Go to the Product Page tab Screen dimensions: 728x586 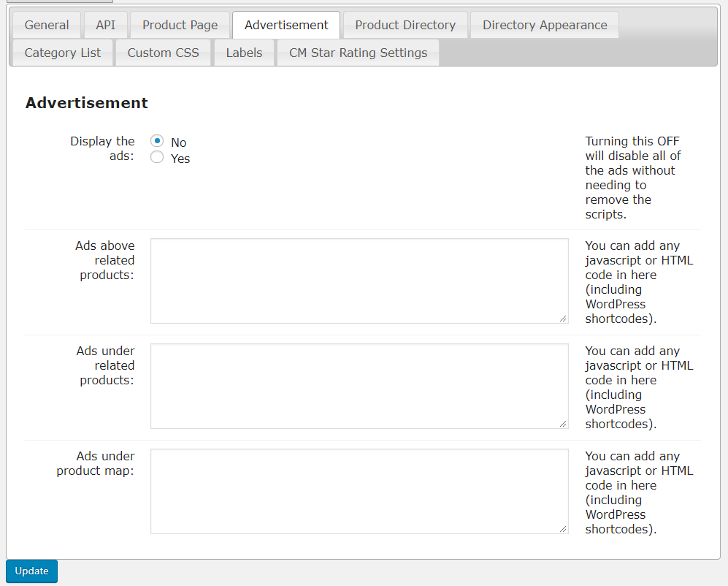pyautogui.click(x=180, y=25)
